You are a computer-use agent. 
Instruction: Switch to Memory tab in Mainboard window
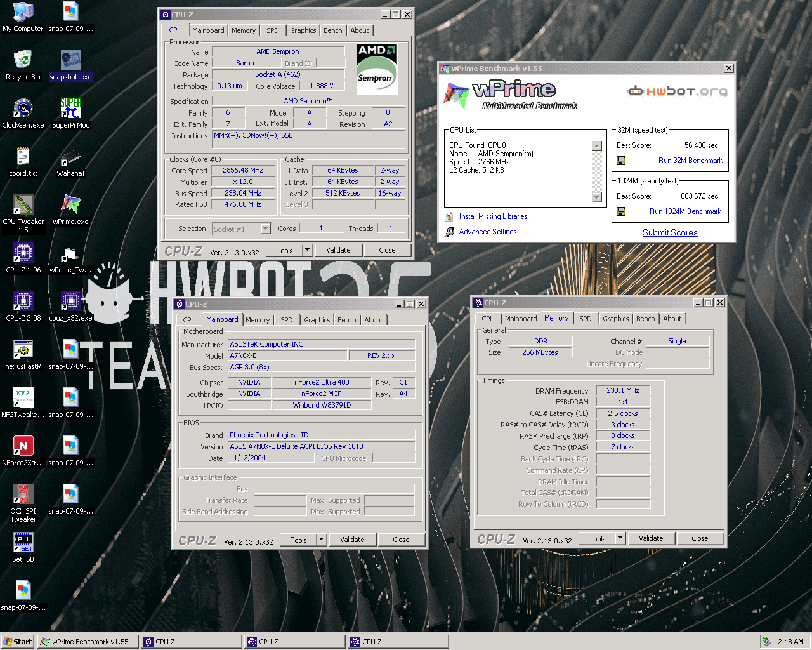point(258,320)
